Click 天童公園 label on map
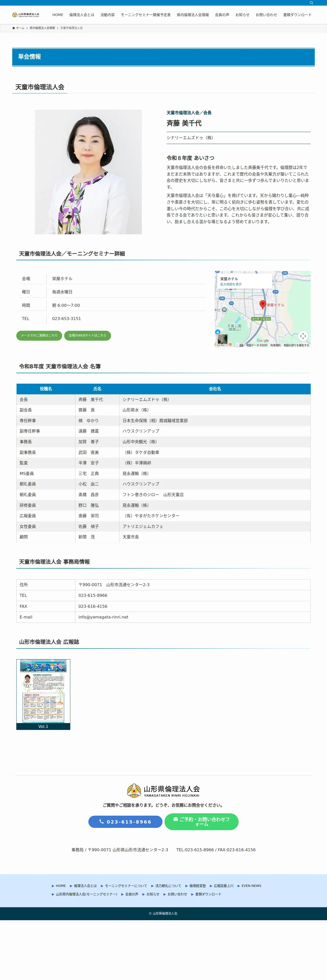The height and width of the screenshot is (980, 327). (x=234, y=327)
